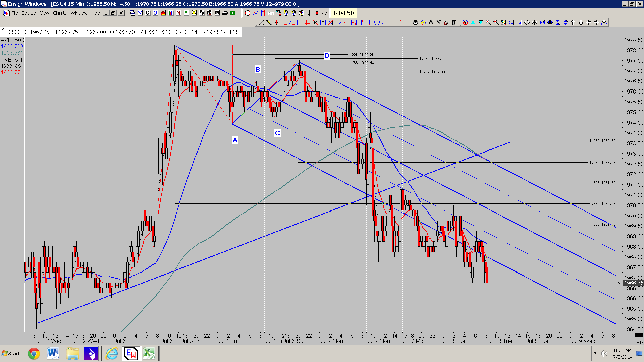
Task: Click the trash can delete icon
Action: 454,22
